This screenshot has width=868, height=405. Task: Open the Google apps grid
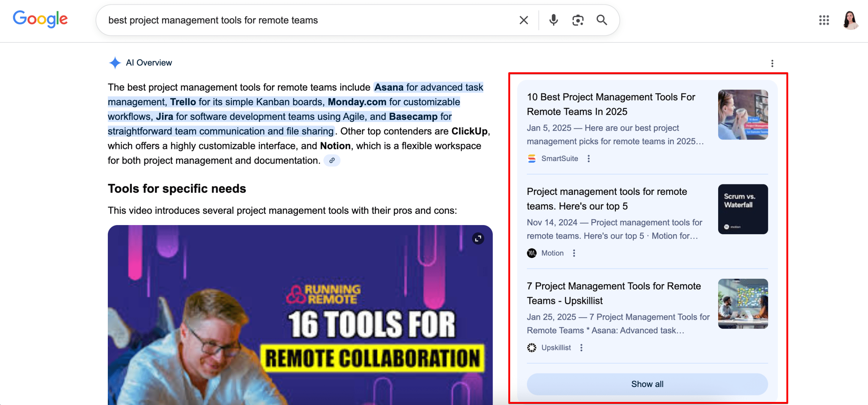coord(824,21)
